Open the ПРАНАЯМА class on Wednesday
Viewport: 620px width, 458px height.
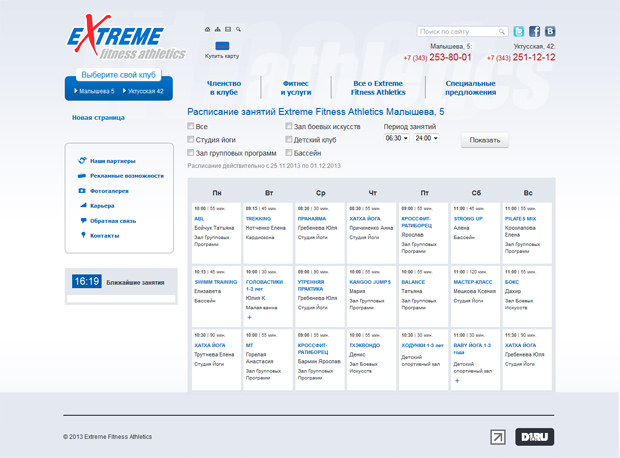point(312,219)
